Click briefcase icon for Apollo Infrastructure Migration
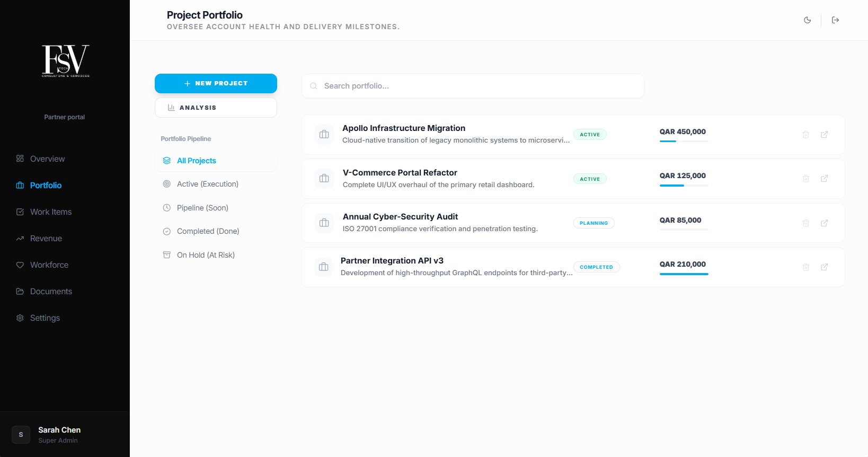 (324, 135)
